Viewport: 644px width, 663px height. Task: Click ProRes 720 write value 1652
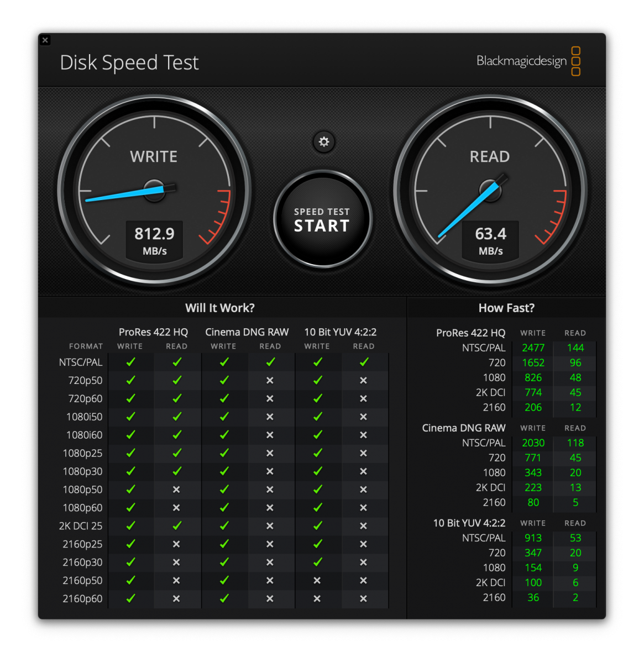coord(533,362)
